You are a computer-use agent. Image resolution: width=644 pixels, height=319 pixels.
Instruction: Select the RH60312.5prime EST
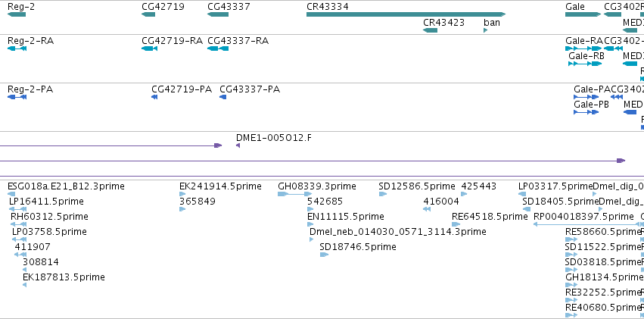click(x=18, y=224)
